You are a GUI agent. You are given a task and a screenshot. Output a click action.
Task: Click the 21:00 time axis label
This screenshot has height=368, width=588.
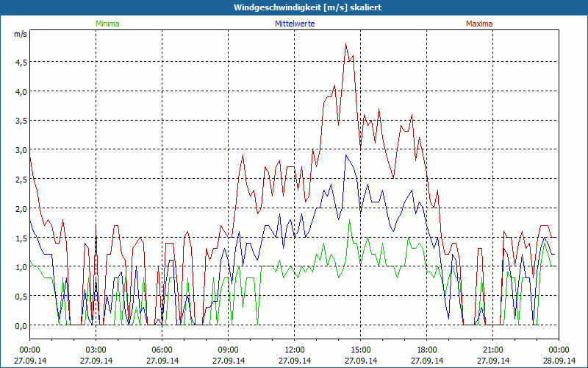pos(492,350)
